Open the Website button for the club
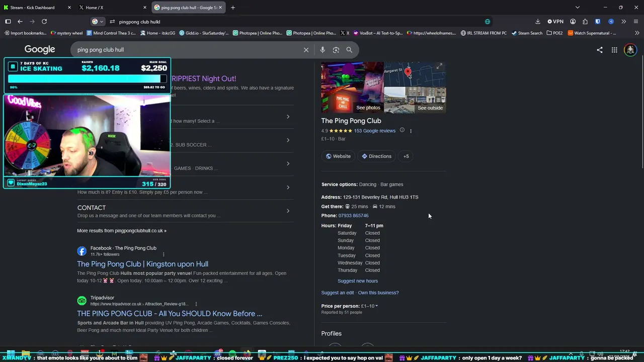Image resolution: width=644 pixels, height=362 pixels. (x=338, y=156)
